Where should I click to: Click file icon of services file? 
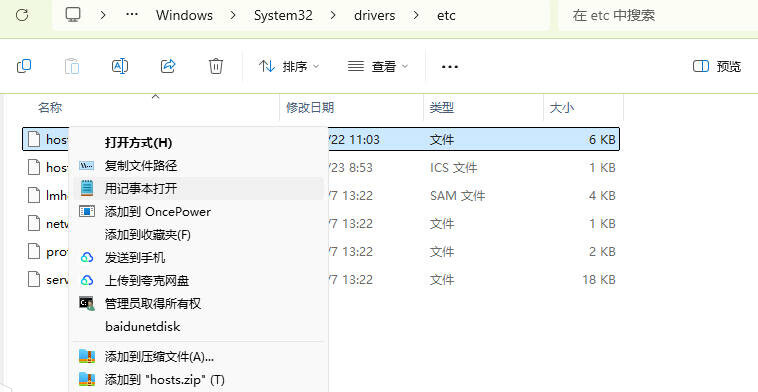33,279
